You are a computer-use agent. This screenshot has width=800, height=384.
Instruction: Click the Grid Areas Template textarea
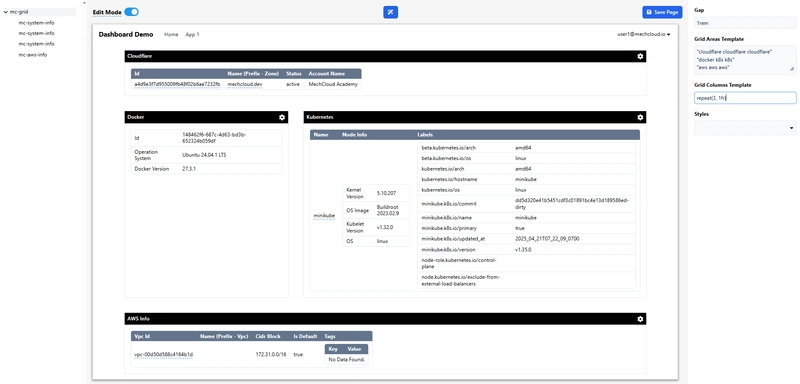point(745,59)
